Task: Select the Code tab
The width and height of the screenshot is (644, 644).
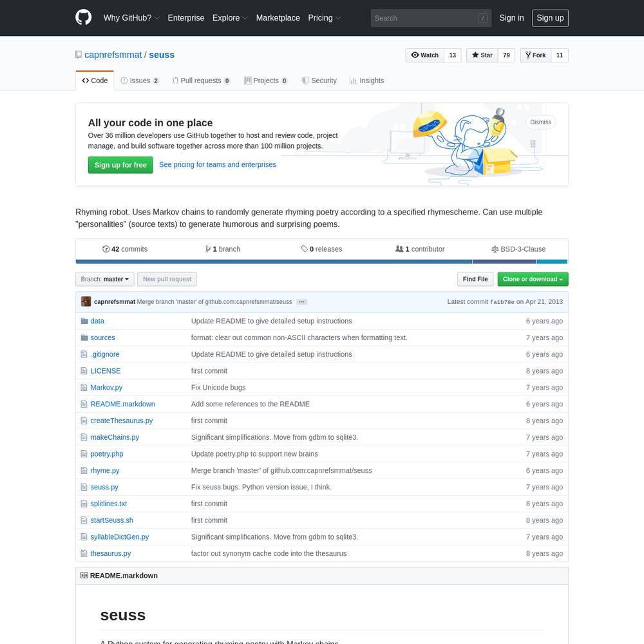Action: coord(95,80)
